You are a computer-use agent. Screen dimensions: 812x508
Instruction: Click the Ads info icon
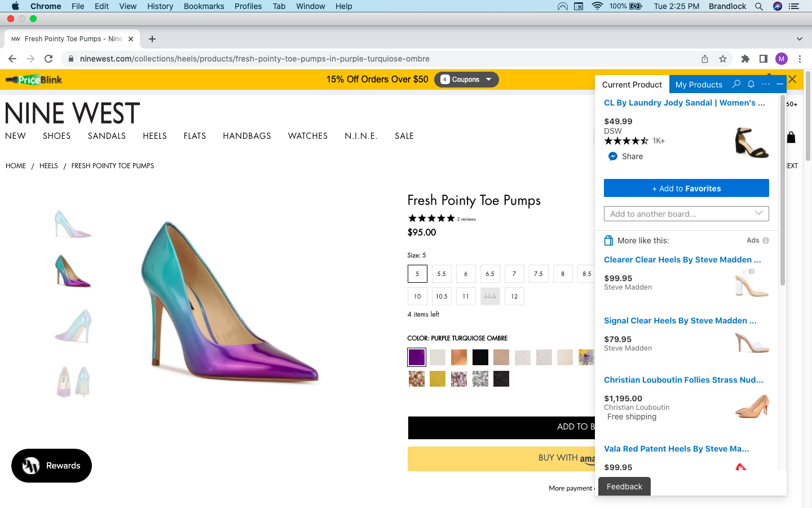(x=766, y=240)
